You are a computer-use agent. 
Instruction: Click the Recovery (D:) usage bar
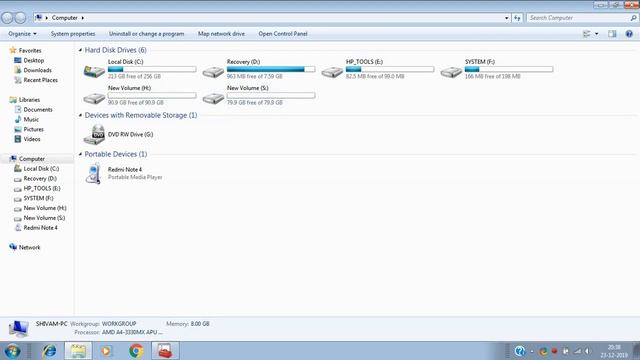[271, 69]
